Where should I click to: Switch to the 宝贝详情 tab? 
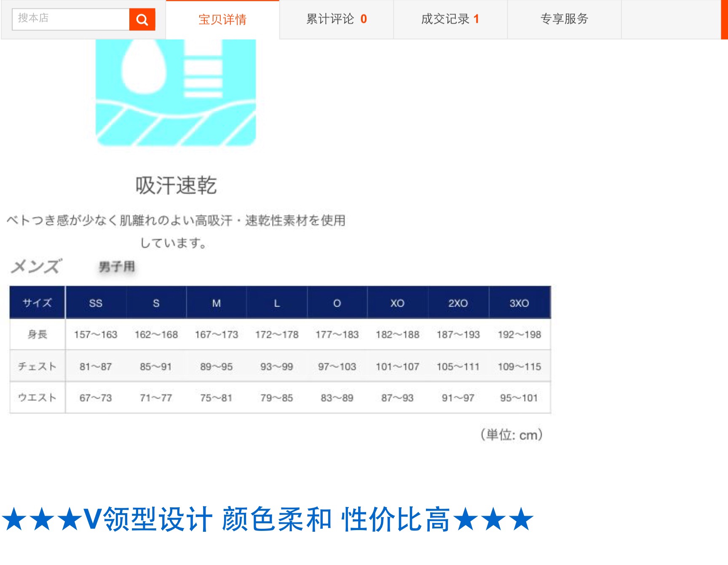(222, 19)
